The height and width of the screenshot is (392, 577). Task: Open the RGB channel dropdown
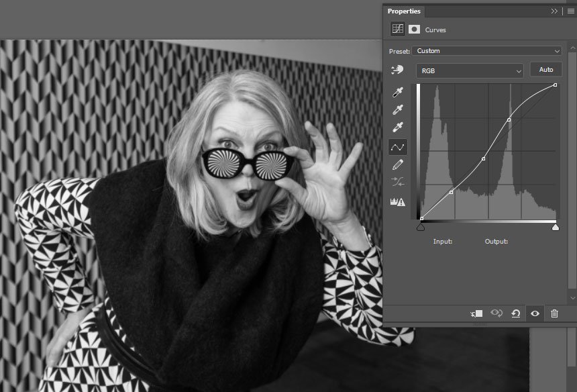coord(470,70)
